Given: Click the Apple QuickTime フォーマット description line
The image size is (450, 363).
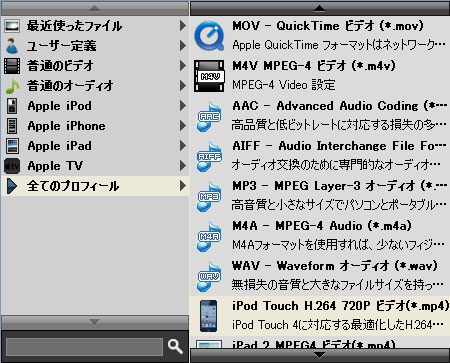Looking at the screenshot, I should pos(339,45).
